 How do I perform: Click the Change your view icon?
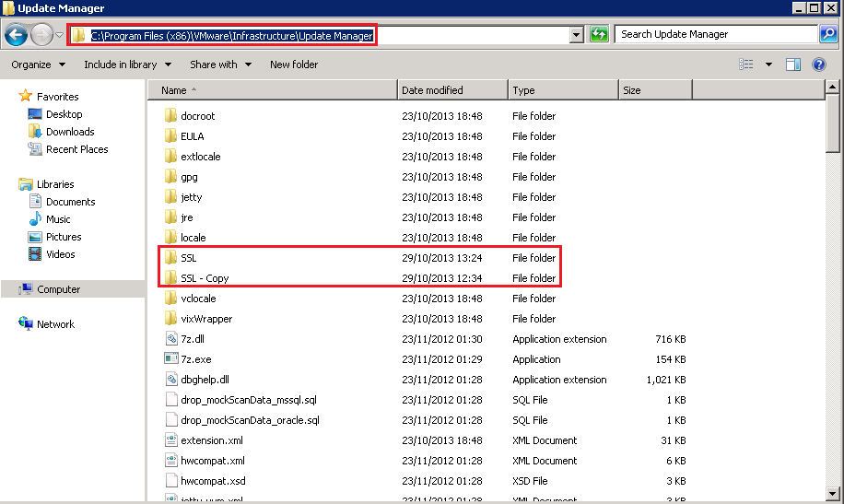[747, 64]
